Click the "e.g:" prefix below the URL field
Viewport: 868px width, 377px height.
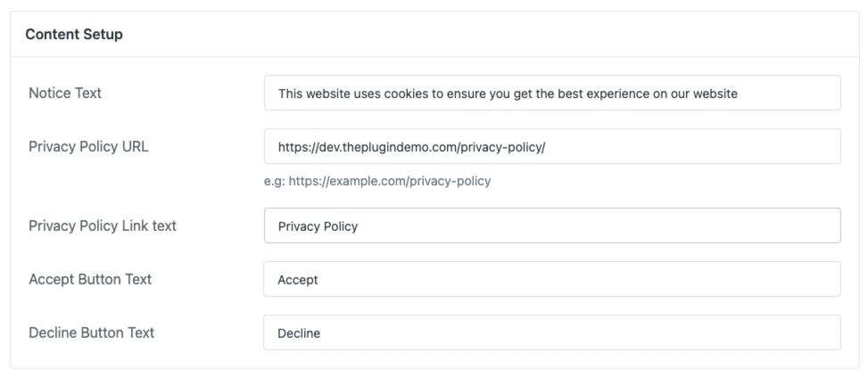click(273, 181)
